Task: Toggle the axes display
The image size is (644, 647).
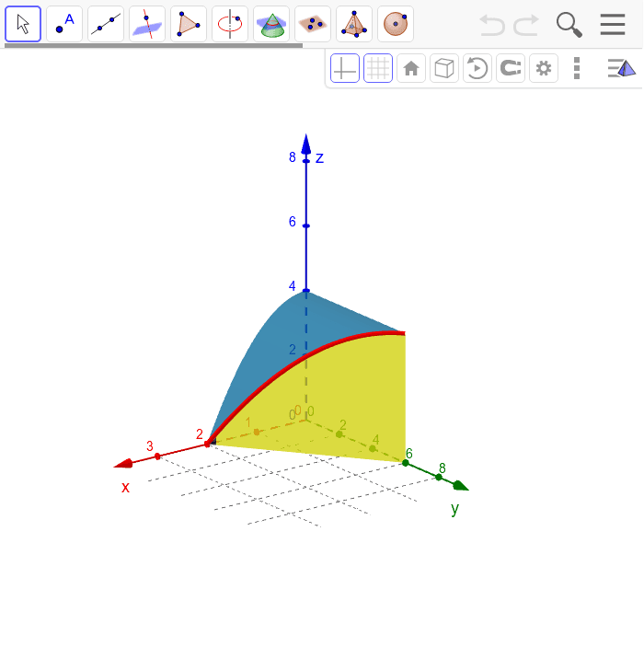Action: click(x=345, y=68)
